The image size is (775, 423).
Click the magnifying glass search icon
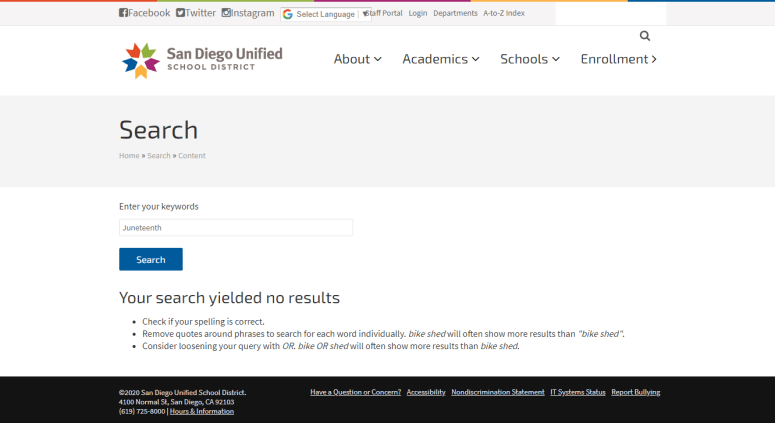click(x=645, y=36)
